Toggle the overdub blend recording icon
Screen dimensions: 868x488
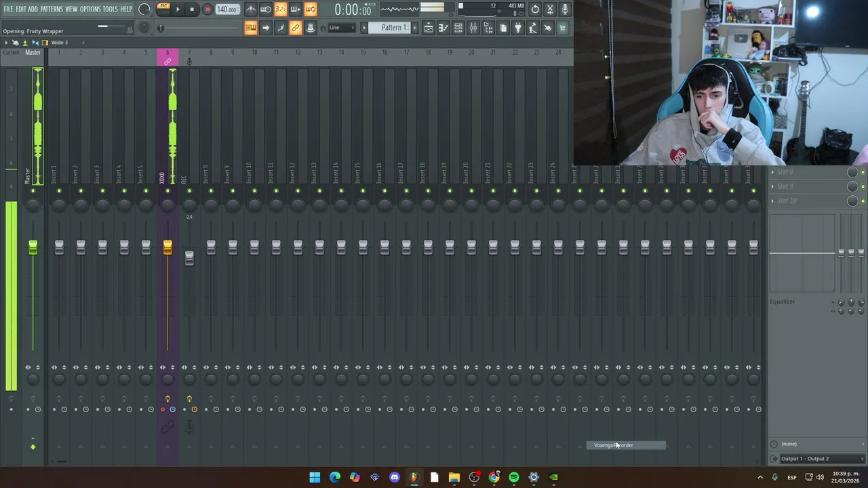296,9
